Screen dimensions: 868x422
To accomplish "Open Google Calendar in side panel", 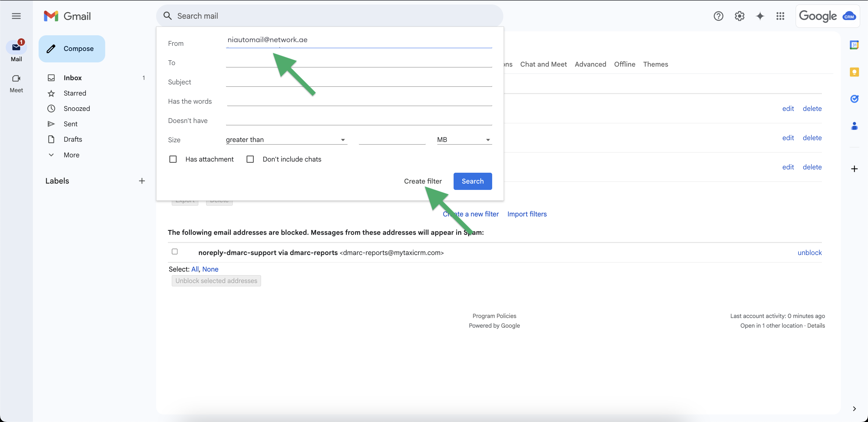I will pyautogui.click(x=854, y=45).
